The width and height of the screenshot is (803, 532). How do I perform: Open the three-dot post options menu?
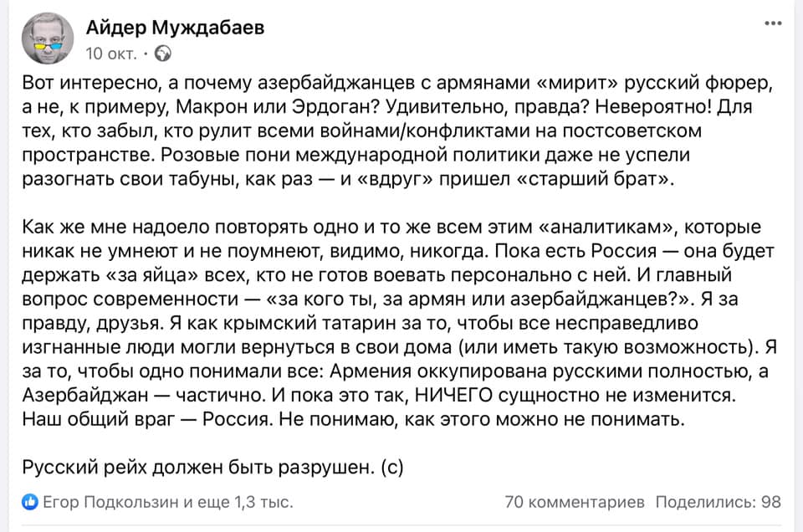tap(773, 23)
